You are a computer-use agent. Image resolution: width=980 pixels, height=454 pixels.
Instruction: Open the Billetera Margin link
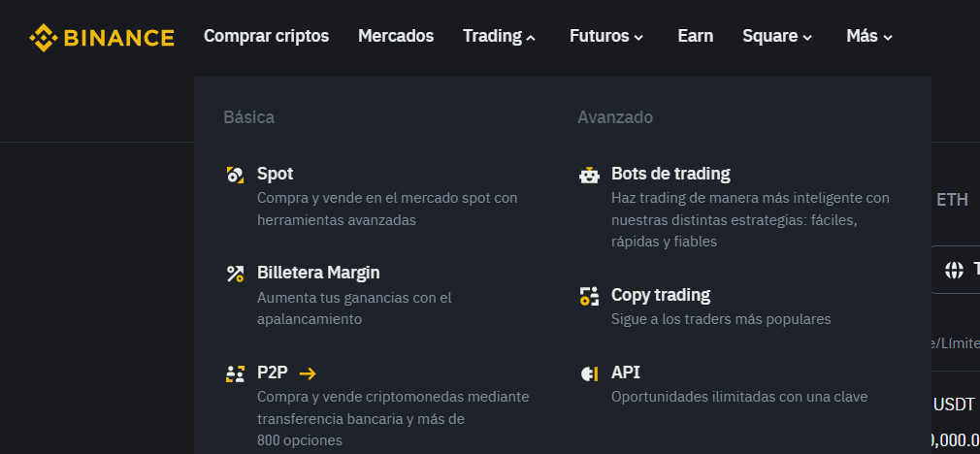click(x=318, y=274)
